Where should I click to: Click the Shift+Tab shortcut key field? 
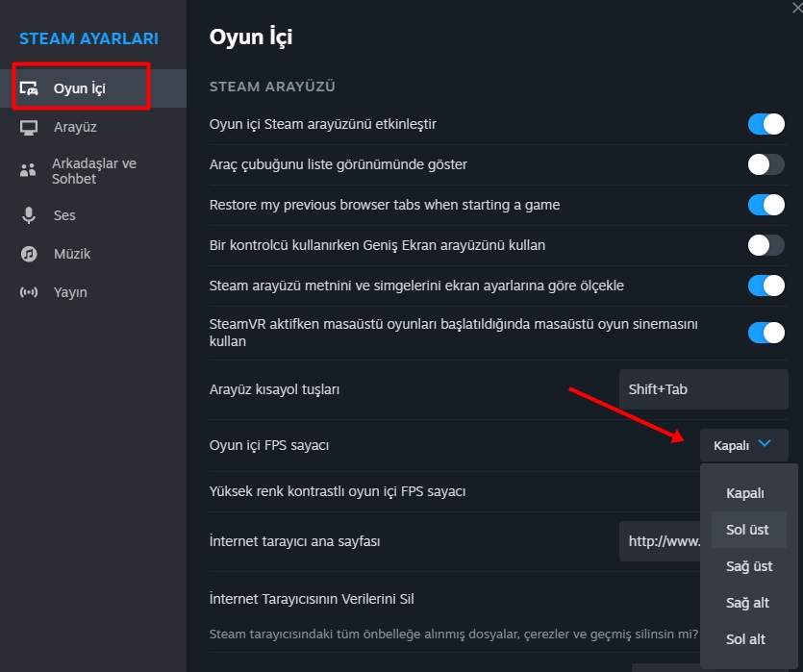(704, 389)
